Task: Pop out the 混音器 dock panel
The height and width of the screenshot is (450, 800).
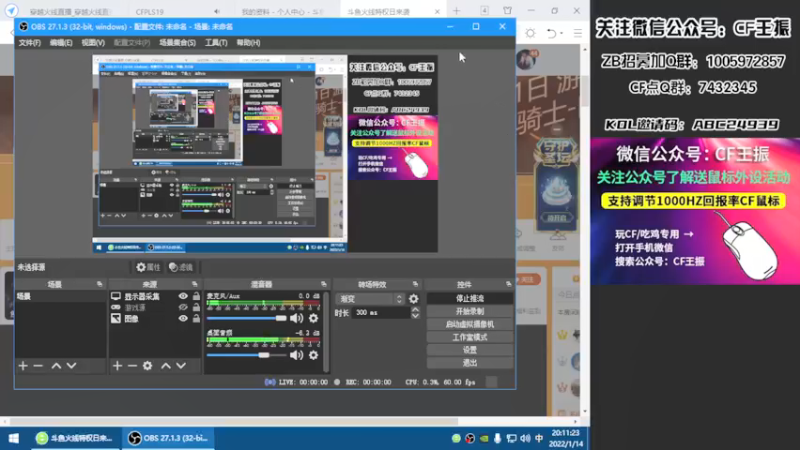Action: [x=323, y=284]
